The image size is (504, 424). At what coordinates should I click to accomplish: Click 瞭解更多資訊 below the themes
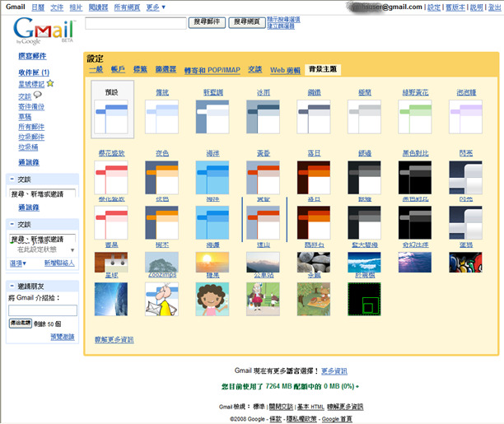114,339
